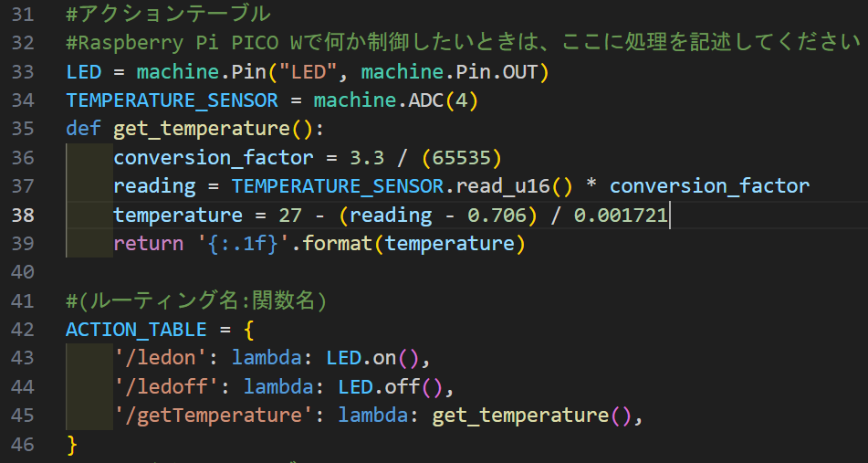Click the '/getTemperature' string key
The image size is (868, 463).
coord(214,416)
